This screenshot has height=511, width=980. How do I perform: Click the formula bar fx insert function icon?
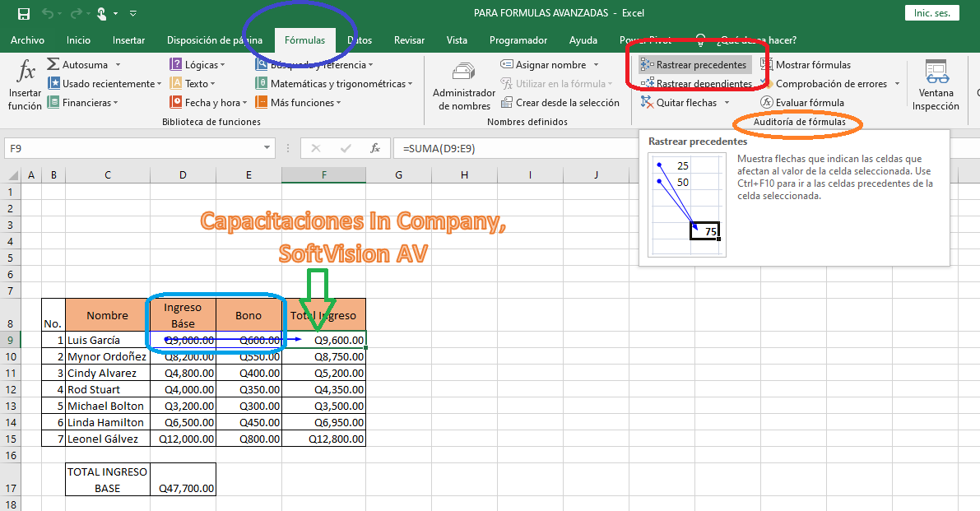click(x=375, y=149)
